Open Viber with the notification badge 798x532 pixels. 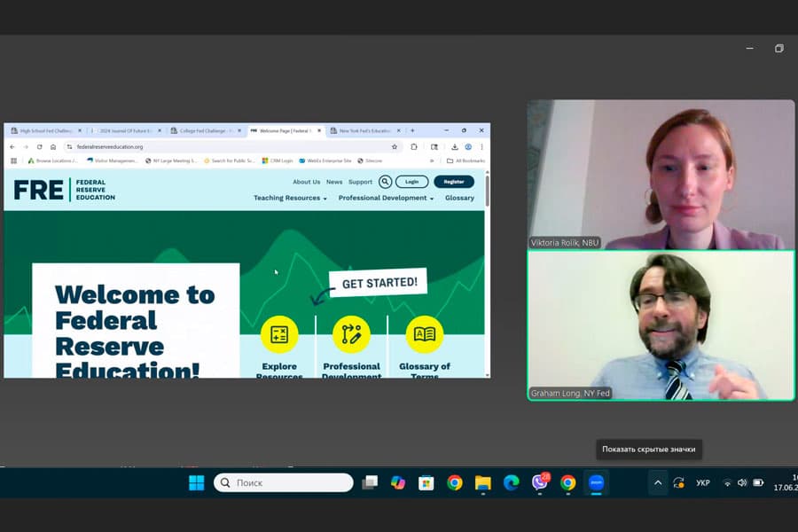(x=540, y=481)
